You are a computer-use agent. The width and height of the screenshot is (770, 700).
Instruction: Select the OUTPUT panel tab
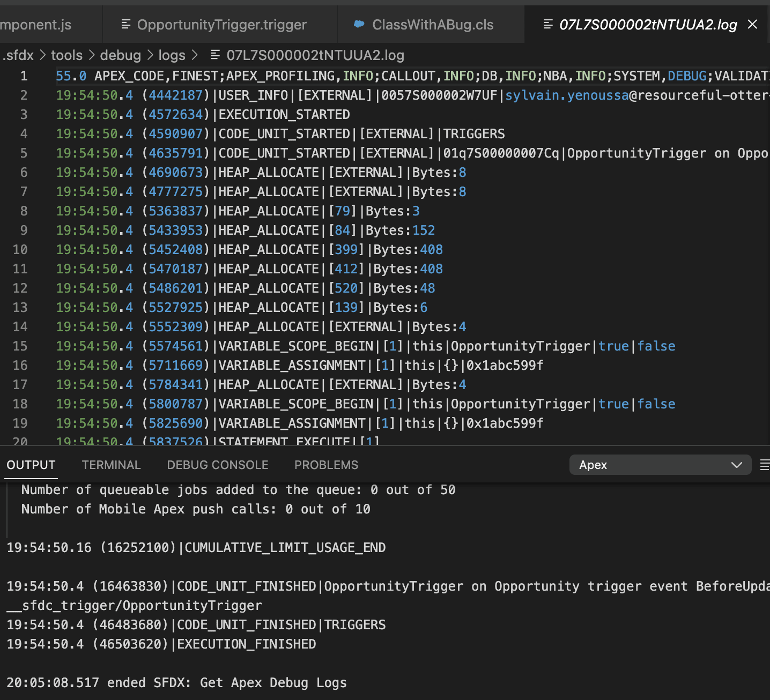(x=31, y=465)
